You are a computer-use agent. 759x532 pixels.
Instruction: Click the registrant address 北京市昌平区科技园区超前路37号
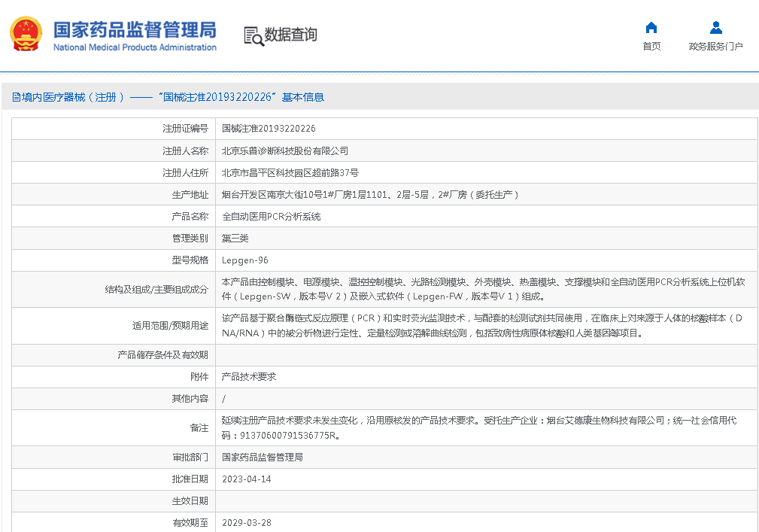tap(290, 172)
